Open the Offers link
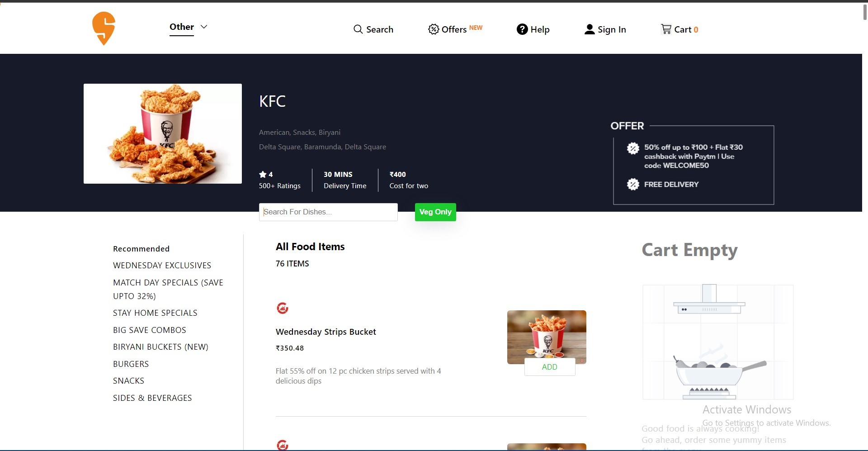868x451 pixels. pyautogui.click(x=455, y=29)
